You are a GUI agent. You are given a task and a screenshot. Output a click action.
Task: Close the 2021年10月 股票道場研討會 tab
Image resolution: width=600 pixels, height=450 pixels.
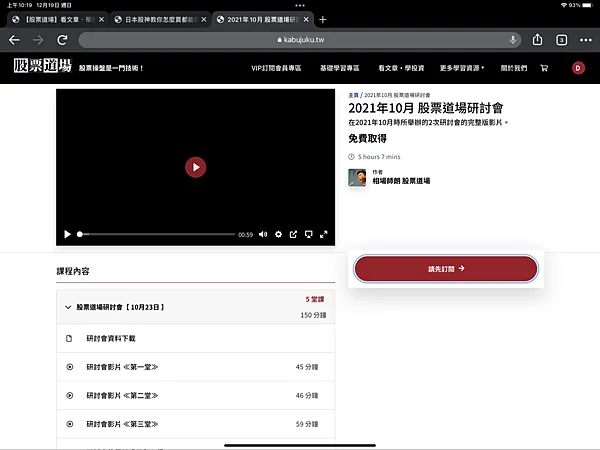tap(306, 20)
